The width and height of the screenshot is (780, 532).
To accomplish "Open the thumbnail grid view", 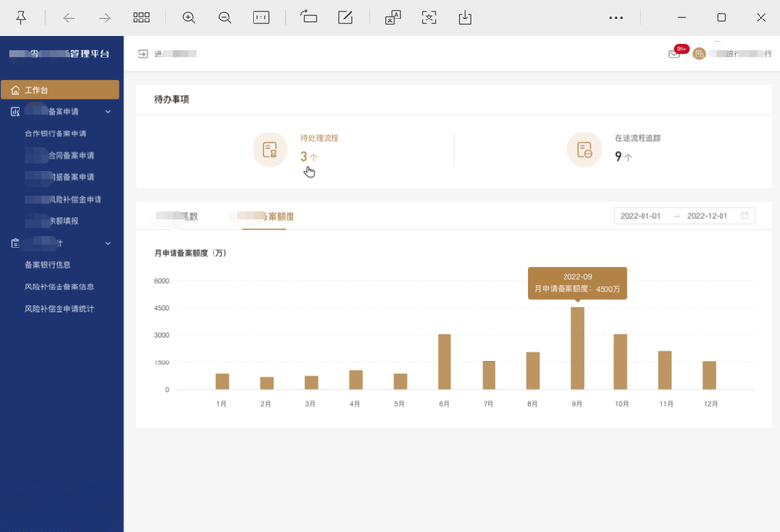I will [141, 18].
